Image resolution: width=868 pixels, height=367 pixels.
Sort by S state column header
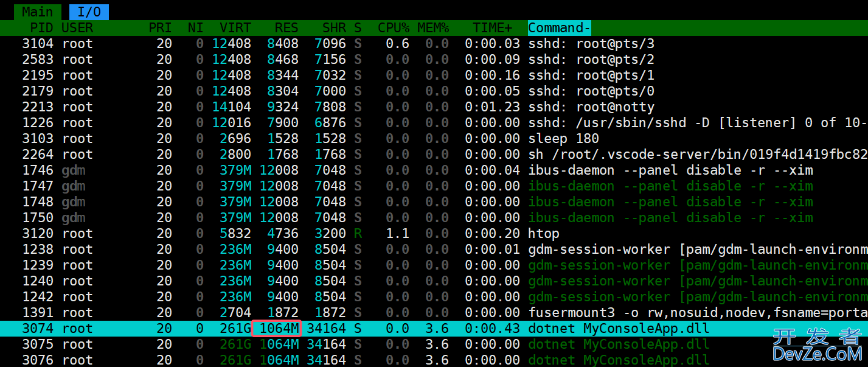click(358, 28)
